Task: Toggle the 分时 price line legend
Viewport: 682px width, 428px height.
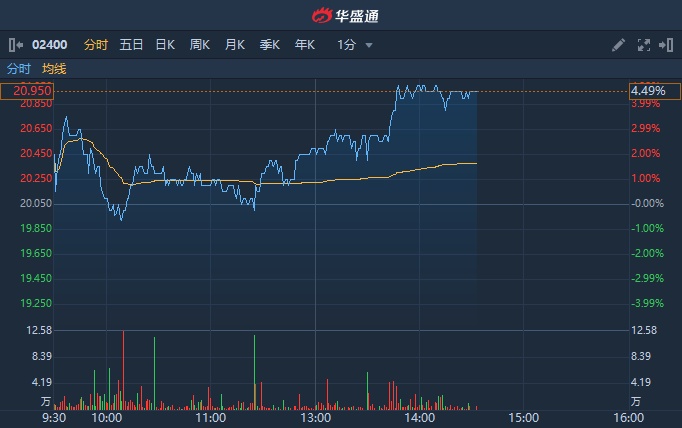Action: click(19, 69)
